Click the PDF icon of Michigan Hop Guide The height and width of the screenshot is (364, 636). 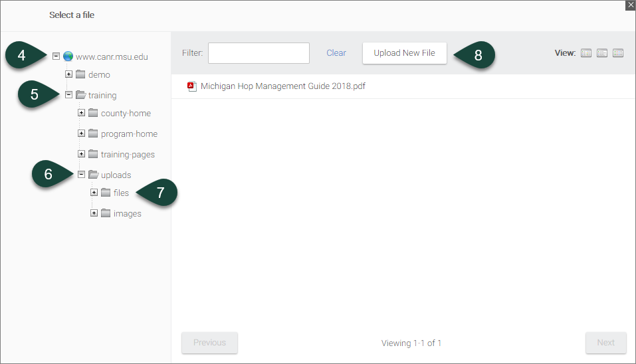coord(192,86)
